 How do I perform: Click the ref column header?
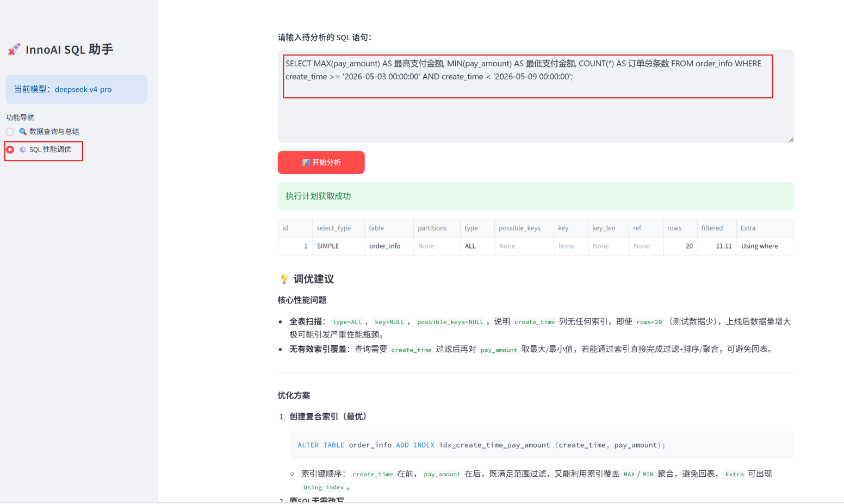point(646,228)
